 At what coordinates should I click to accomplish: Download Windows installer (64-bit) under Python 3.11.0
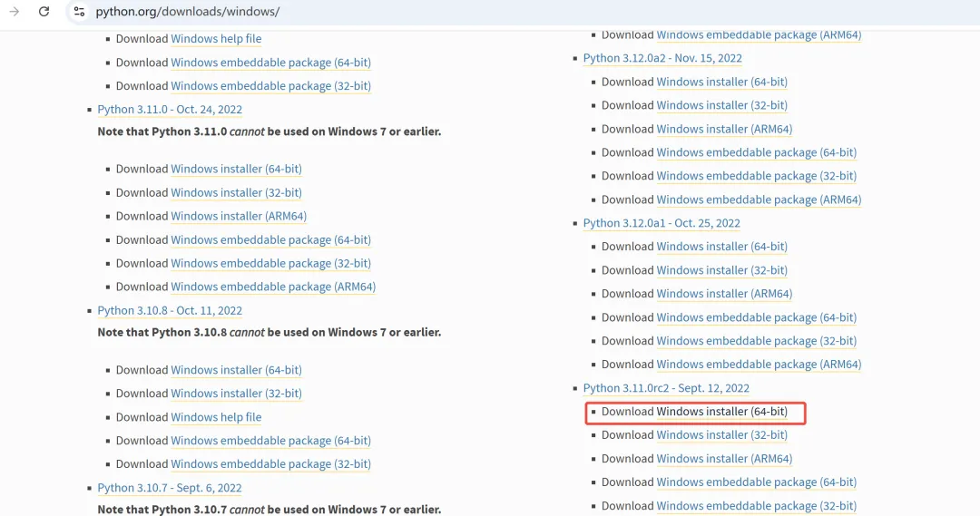[236, 169]
